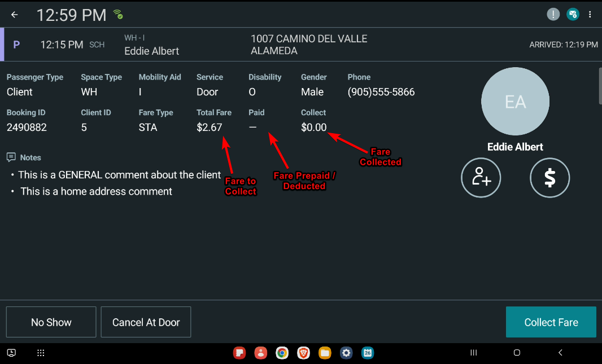Open the three-dot overflow menu
Image resolution: width=602 pixels, height=364 pixels.
tap(590, 15)
